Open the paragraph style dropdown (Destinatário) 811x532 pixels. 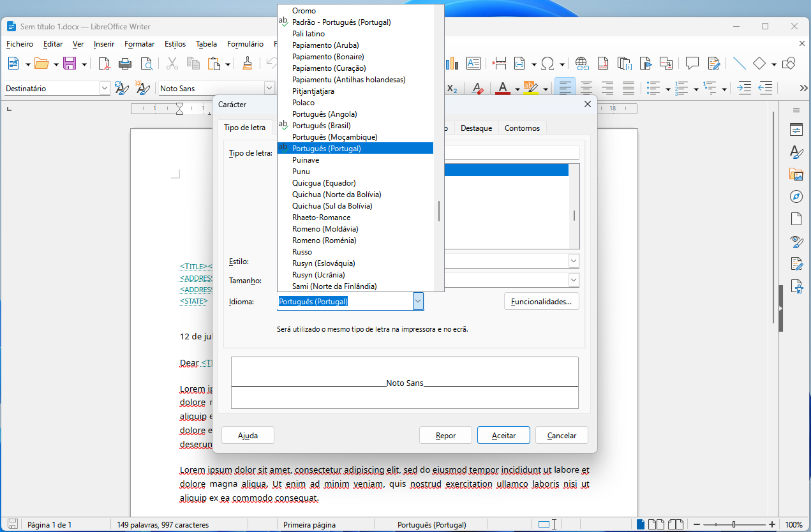point(105,89)
